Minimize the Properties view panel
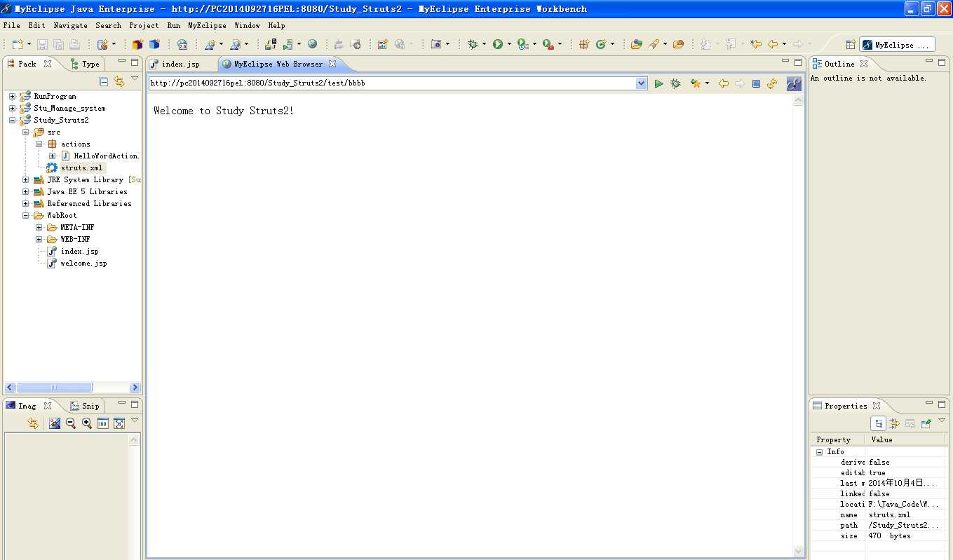The height and width of the screenshot is (560, 953). coord(929,404)
